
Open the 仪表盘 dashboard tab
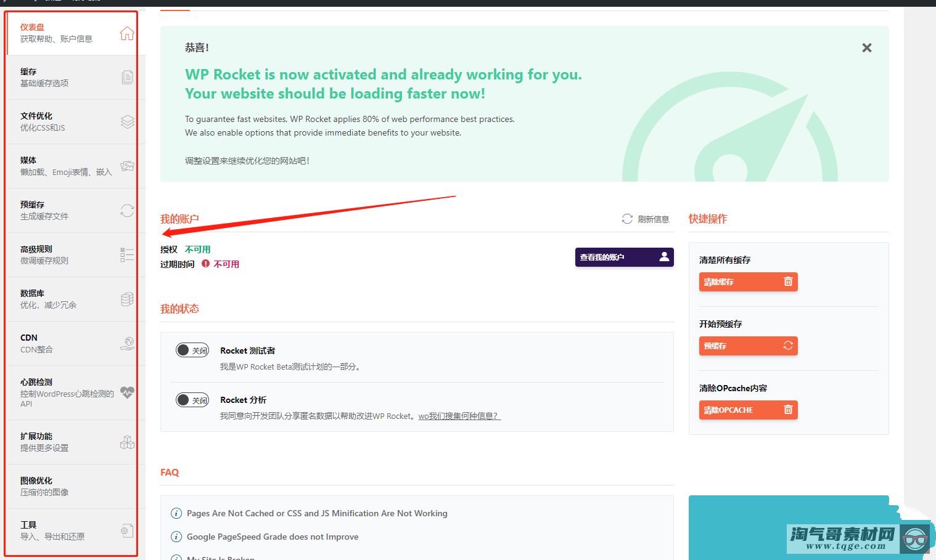tap(76, 33)
